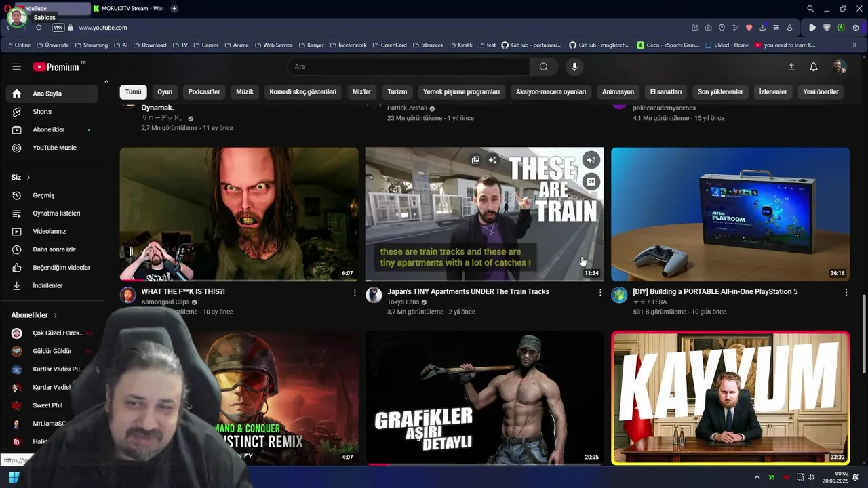Go to Ana Sayfa in the sidebar
868x488 pixels.
pos(52,94)
